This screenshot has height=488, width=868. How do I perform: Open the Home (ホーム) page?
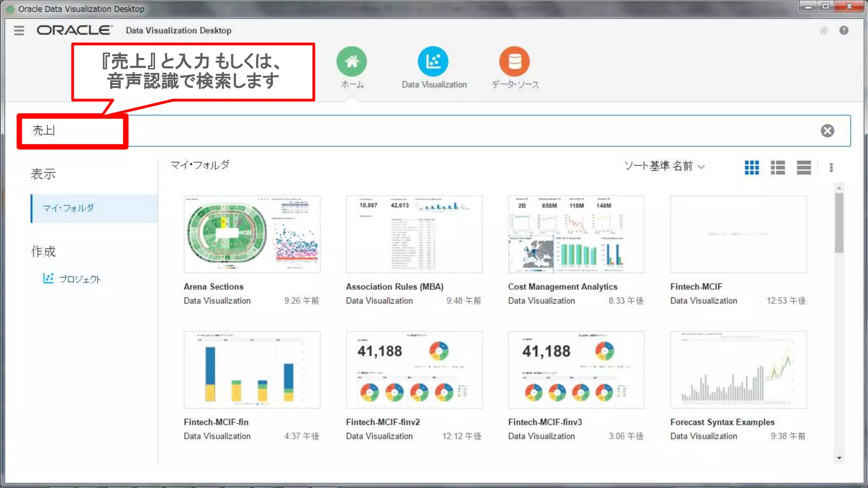[x=352, y=68]
